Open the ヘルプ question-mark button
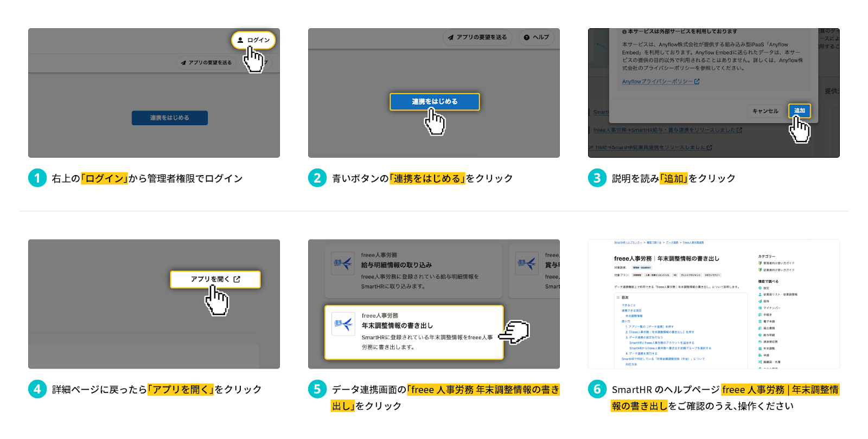Viewport: 868px width, 439px height. coord(537,37)
